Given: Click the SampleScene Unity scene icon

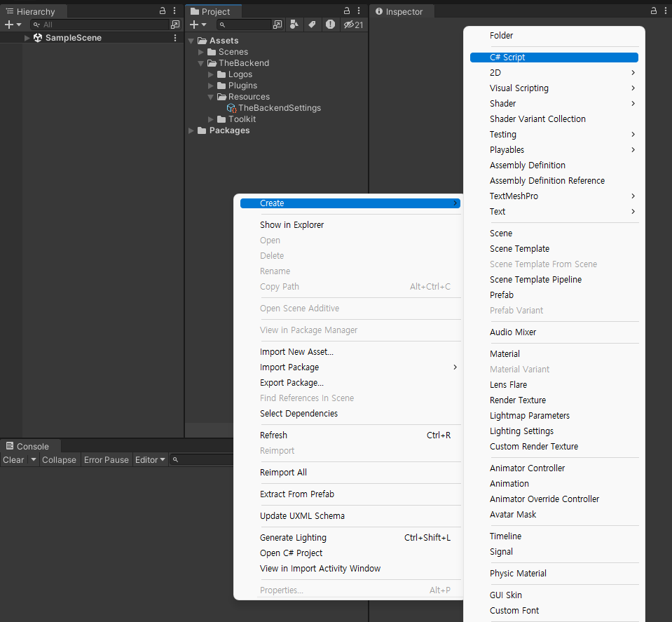Looking at the screenshot, I should [38, 38].
